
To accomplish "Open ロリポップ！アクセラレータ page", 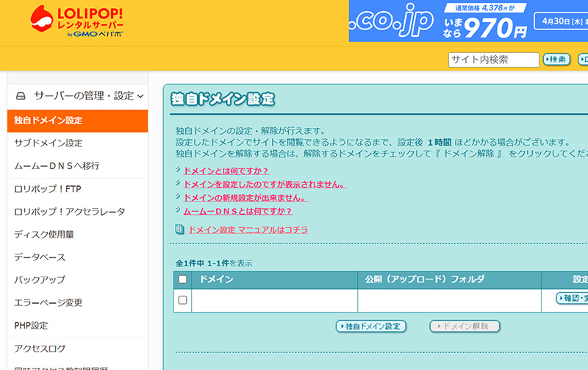I will [x=69, y=211].
